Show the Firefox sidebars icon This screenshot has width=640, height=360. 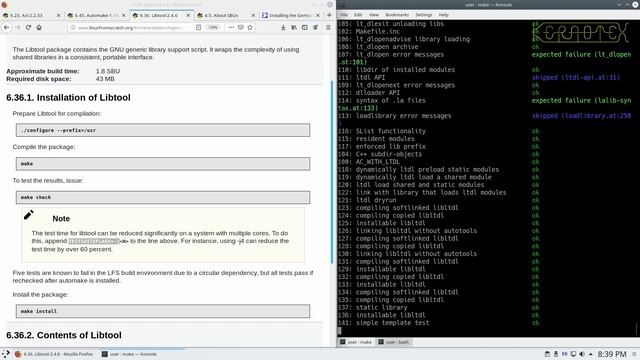[x=304, y=27]
